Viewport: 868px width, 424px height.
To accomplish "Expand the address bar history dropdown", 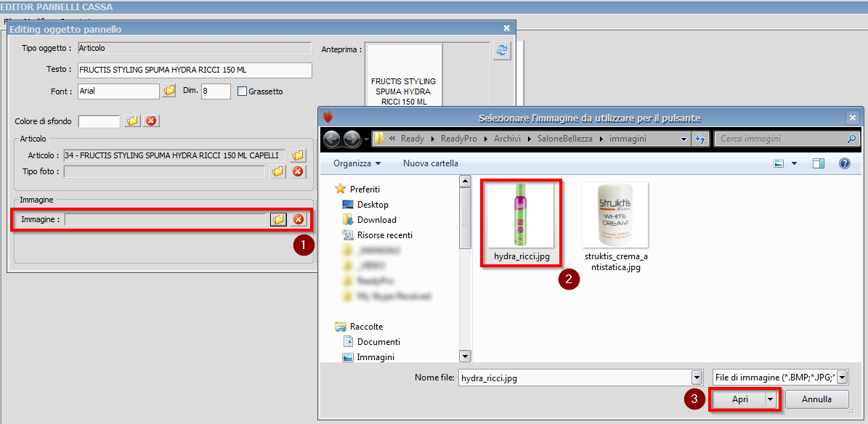I will click(684, 139).
